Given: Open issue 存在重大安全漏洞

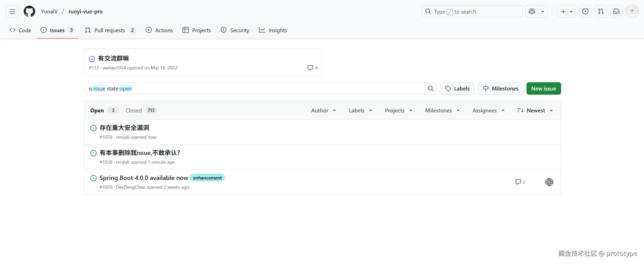Looking at the screenshot, I should (x=124, y=128).
